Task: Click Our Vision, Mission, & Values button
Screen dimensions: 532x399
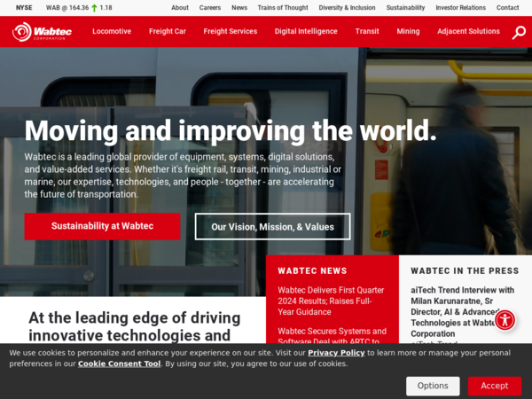Action: click(x=272, y=227)
